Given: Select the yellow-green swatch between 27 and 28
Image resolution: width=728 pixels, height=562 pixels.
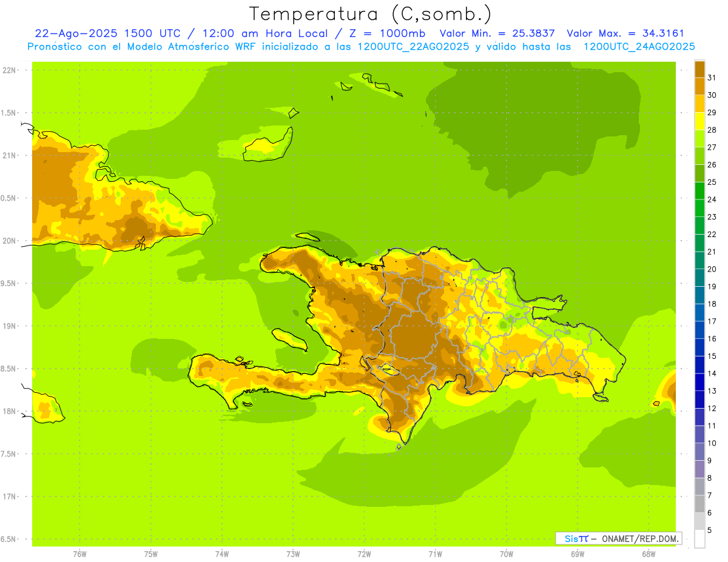Looking at the screenshot, I should 699,139.
